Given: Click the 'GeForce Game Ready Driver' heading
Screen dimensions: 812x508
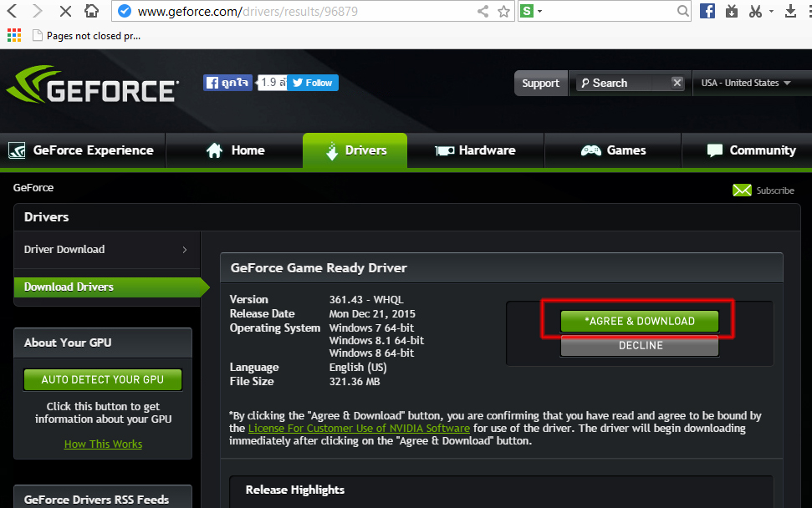Looking at the screenshot, I should coord(319,268).
